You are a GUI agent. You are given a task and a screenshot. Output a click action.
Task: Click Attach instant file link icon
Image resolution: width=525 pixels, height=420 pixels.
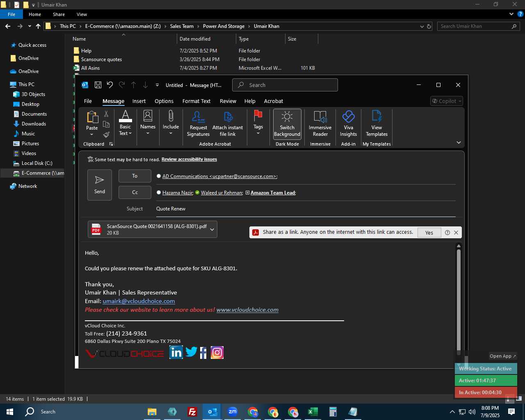(x=228, y=117)
